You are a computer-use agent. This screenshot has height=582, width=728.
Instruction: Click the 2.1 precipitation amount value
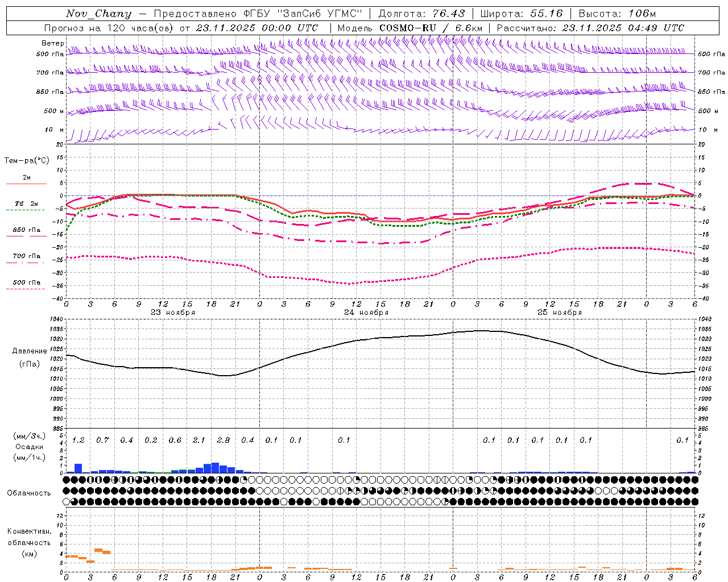tap(199, 440)
